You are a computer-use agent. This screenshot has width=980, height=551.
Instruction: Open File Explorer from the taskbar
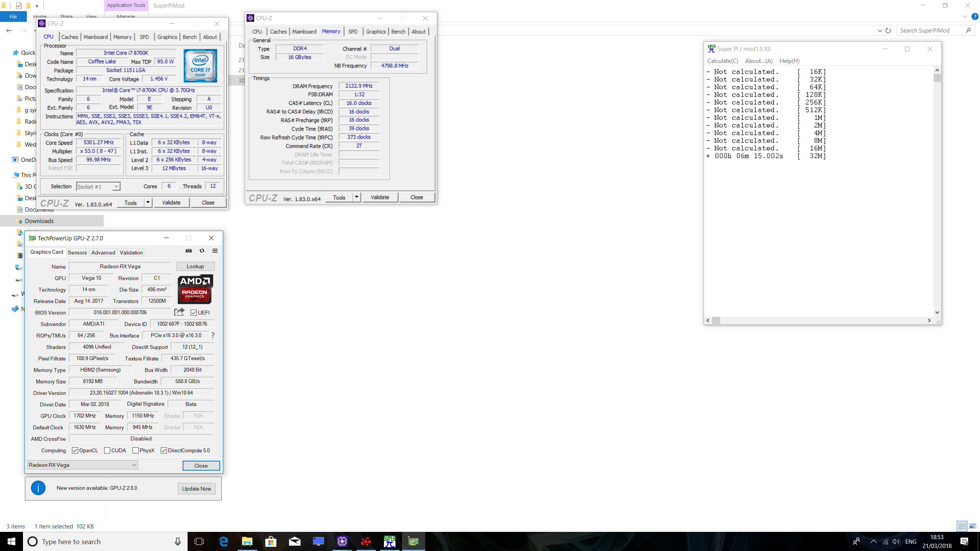247,541
